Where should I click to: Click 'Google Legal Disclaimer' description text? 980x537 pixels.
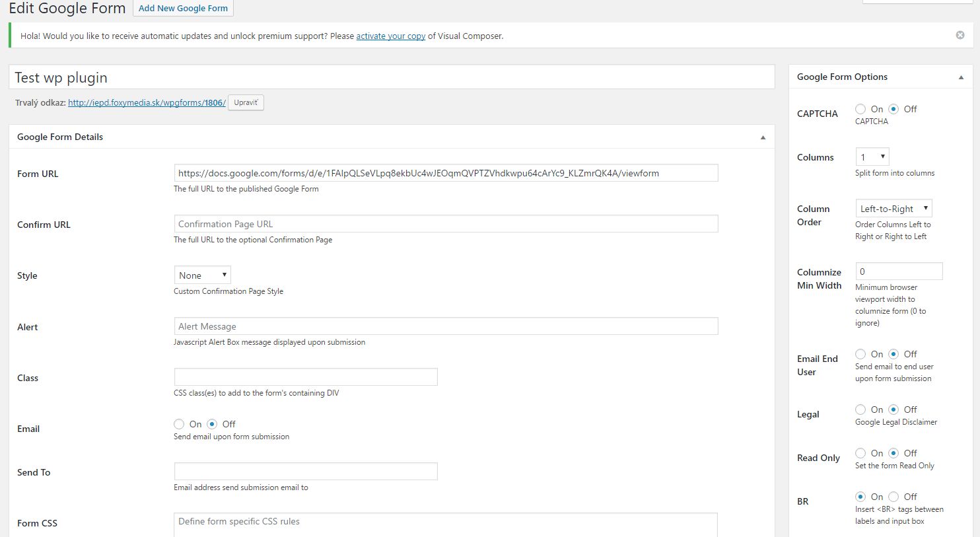point(896,422)
